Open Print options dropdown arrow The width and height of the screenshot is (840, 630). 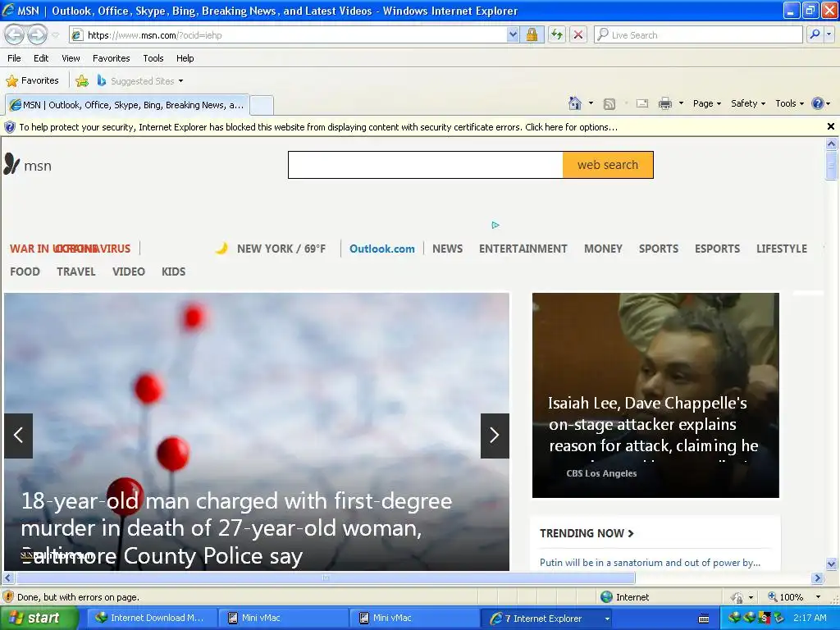click(x=681, y=103)
